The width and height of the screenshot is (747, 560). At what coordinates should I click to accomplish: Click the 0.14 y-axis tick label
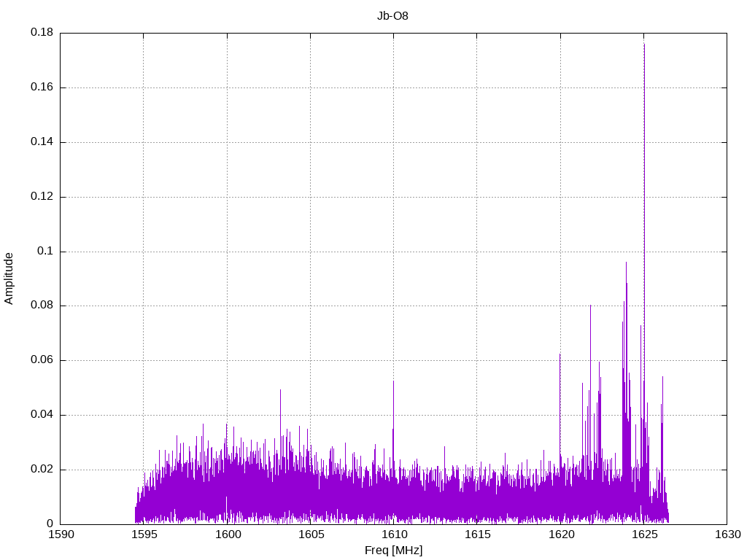pyautogui.click(x=42, y=142)
